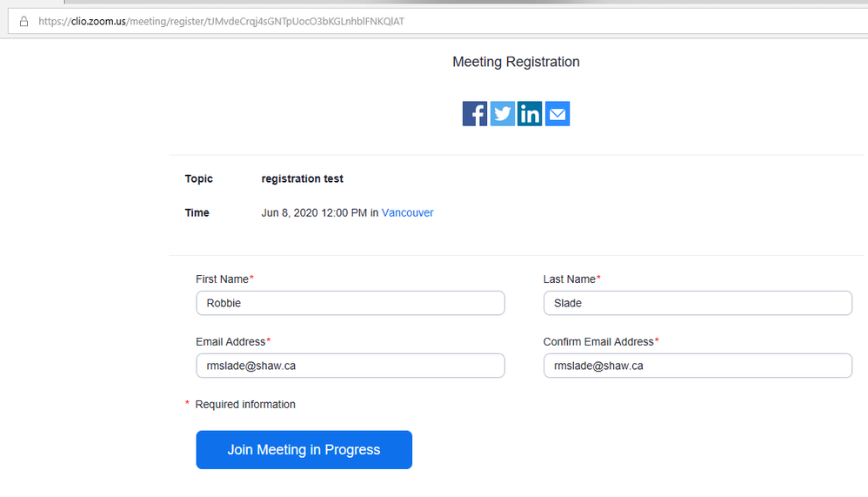Click the Jun 8, 2020 meeting date text
The image size is (868, 497).
click(313, 213)
